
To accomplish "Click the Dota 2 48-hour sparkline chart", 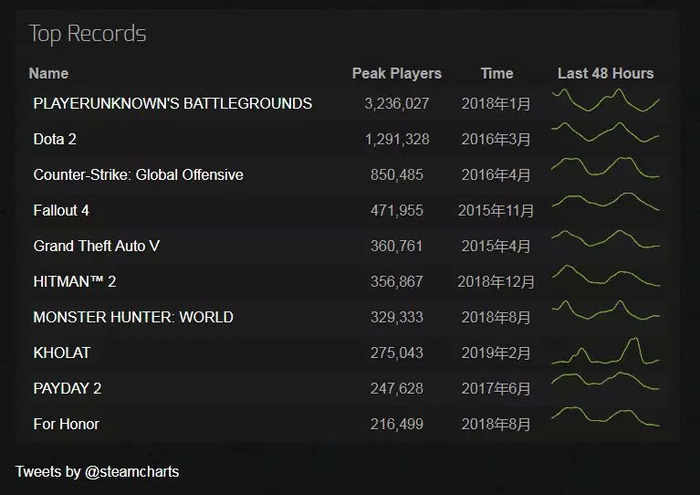I will pyautogui.click(x=605, y=133).
